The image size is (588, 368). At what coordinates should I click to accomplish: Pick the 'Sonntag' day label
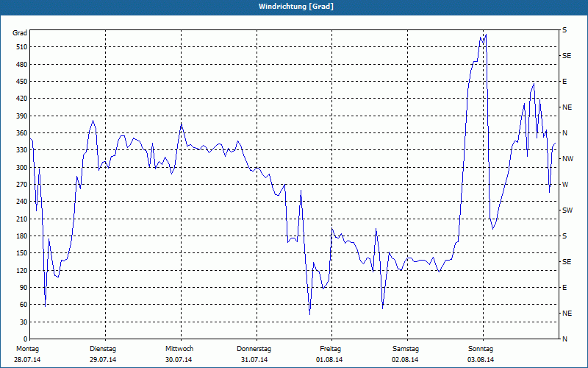click(481, 349)
